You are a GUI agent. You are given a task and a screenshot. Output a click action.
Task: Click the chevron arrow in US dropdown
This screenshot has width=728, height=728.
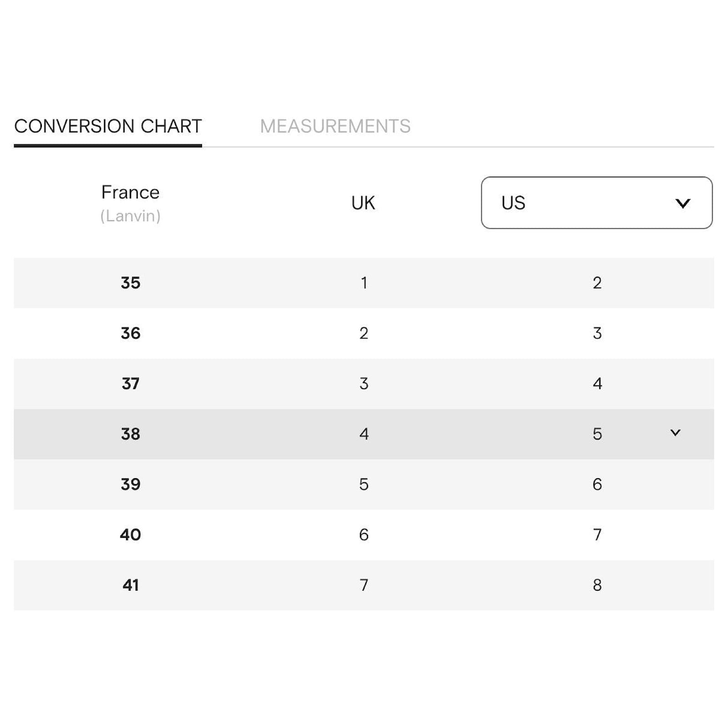pyautogui.click(x=682, y=203)
